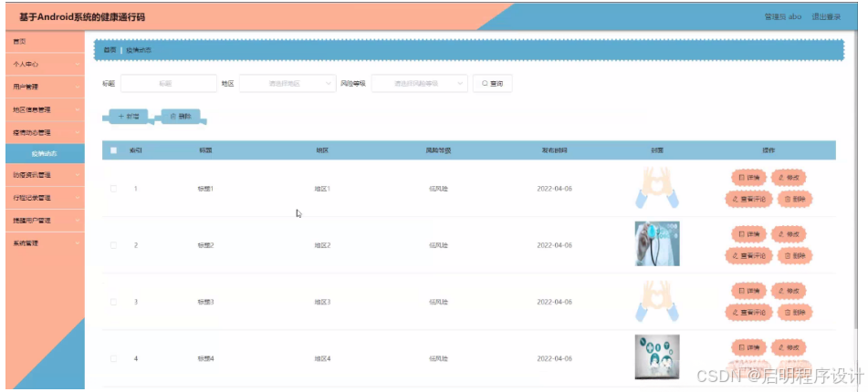Click 查看评论 button for row 标题3

coord(748,313)
